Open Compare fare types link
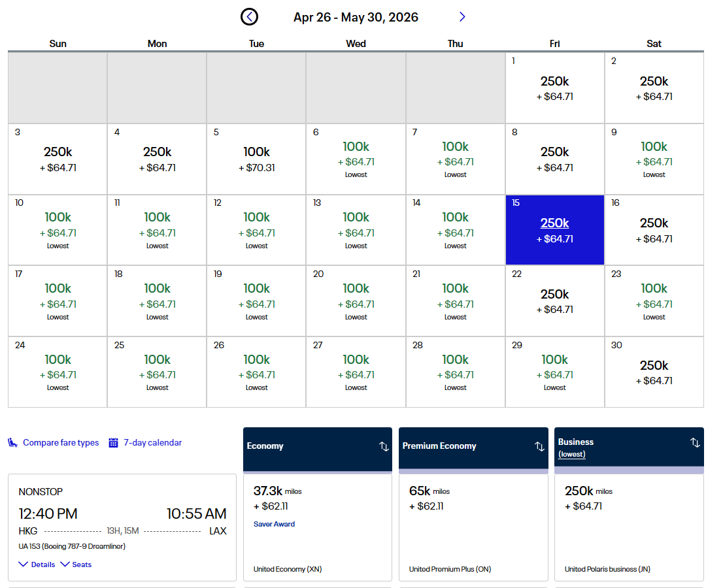 61,443
